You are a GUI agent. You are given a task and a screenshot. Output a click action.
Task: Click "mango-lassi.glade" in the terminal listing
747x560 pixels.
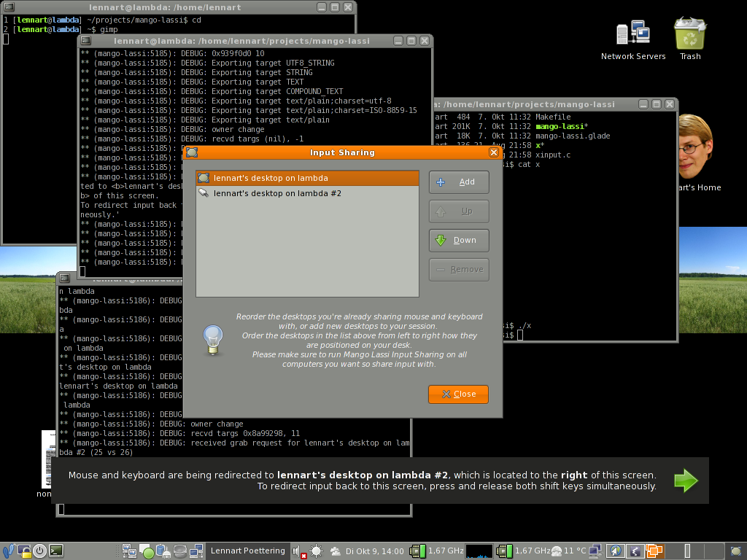[573, 136]
